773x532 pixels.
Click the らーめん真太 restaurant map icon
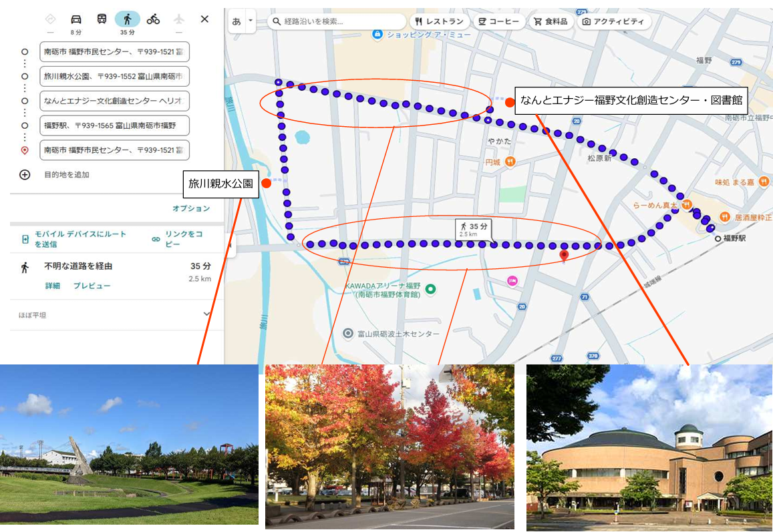coord(686,204)
